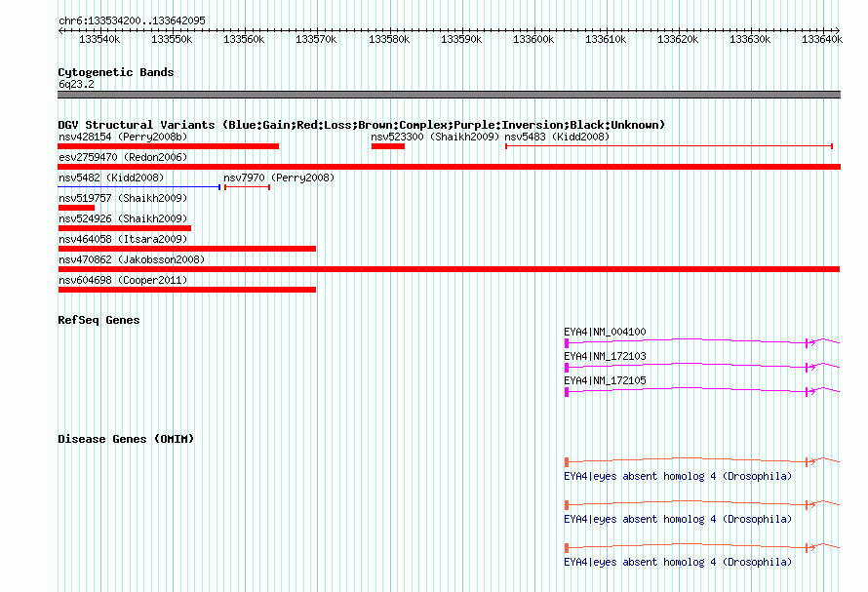Select the RefSeq Genes track title

click(x=99, y=320)
